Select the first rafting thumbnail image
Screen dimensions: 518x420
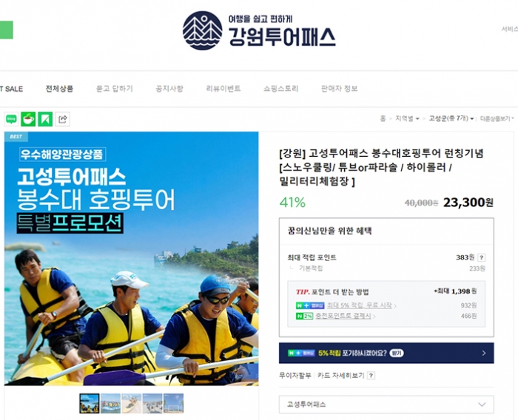pyautogui.click(x=90, y=403)
